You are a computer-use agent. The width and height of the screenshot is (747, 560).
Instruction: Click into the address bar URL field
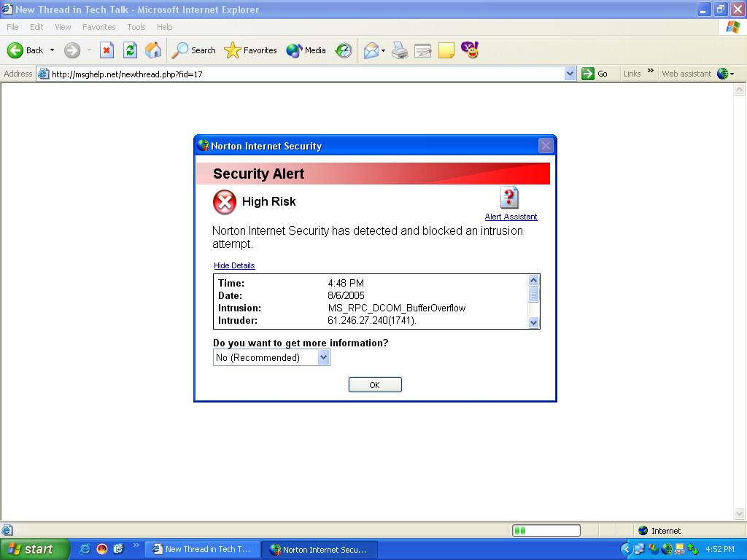click(306, 74)
